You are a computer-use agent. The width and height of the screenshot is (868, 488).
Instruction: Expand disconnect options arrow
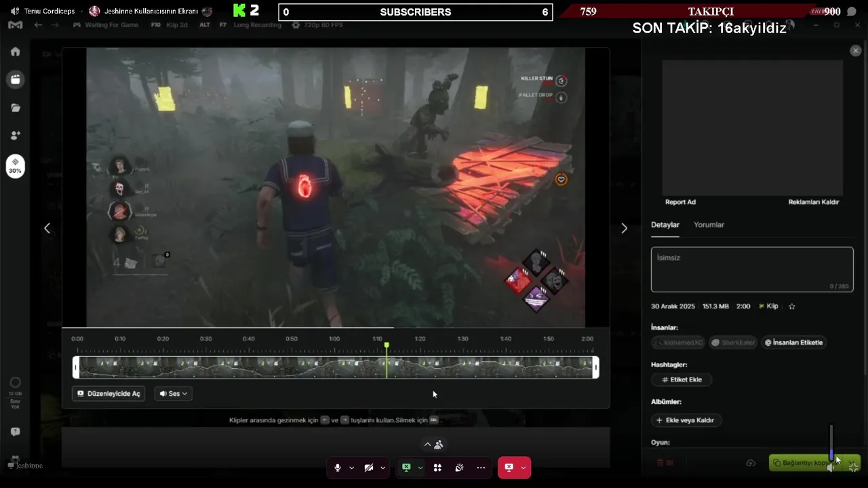524,468
